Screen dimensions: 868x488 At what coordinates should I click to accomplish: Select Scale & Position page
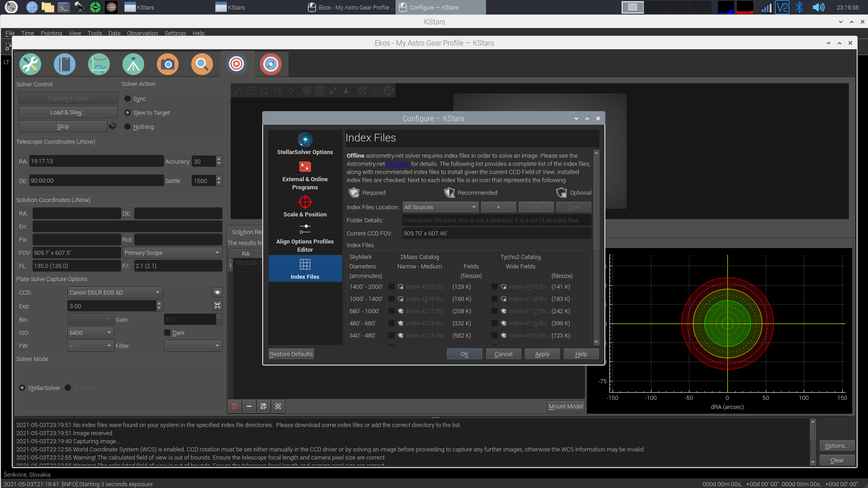click(x=305, y=206)
